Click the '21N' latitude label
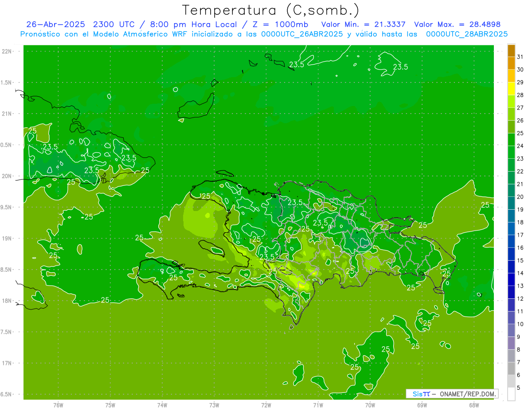 [x=7, y=114]
